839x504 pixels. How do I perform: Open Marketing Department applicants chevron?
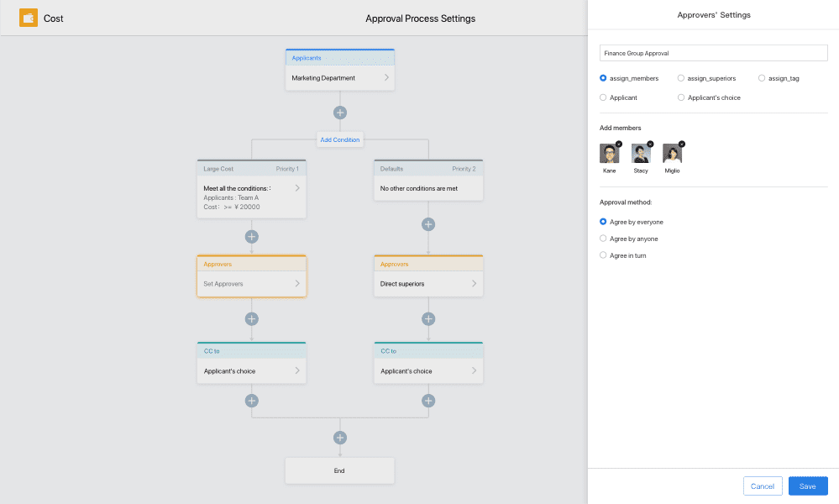tap(386, 77)
